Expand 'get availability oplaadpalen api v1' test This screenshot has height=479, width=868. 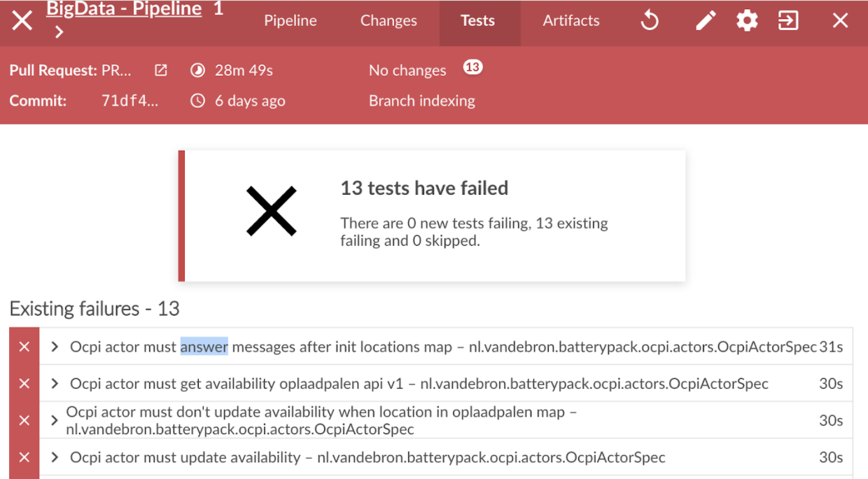pyautogui.click(x=55, y=384)
